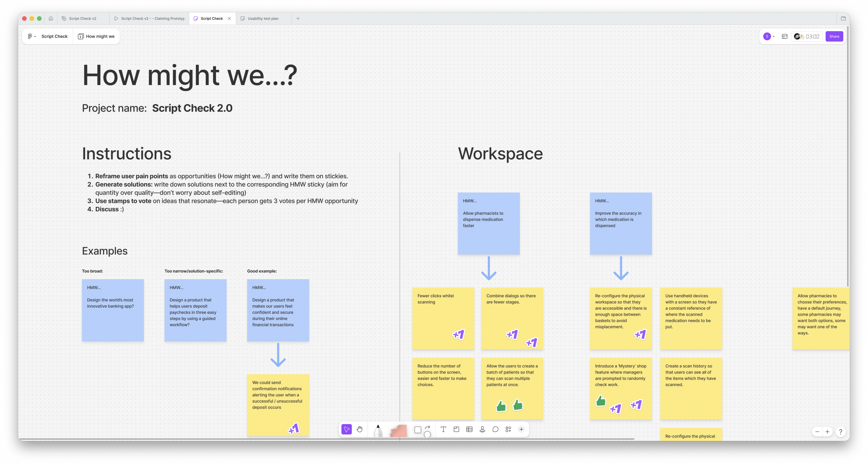
Task: Select the 'Good example:' label
Action: click(262, 271)
